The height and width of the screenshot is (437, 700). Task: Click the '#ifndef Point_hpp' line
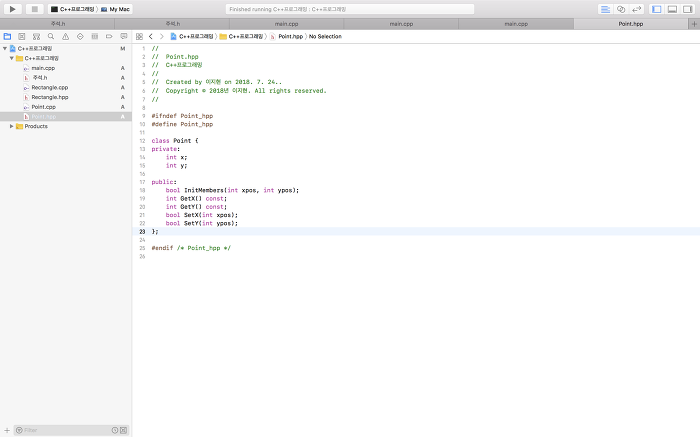pos(182,116)
